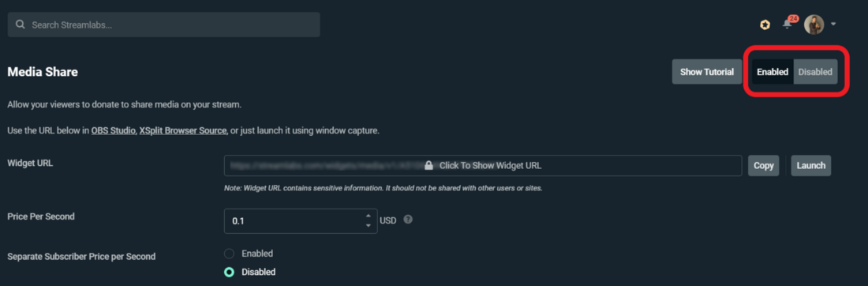Launch the Media Share widget

[x=811, y=165]
